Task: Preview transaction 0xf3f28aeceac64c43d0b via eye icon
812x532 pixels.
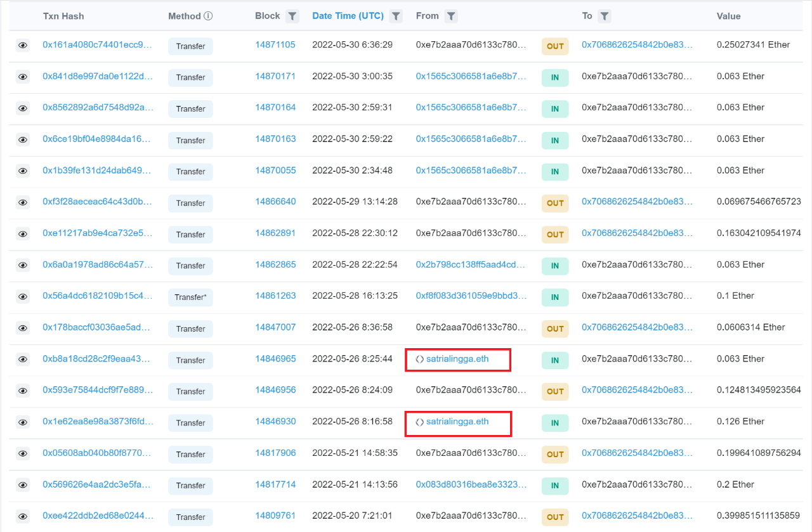Action: click(23, 202)
